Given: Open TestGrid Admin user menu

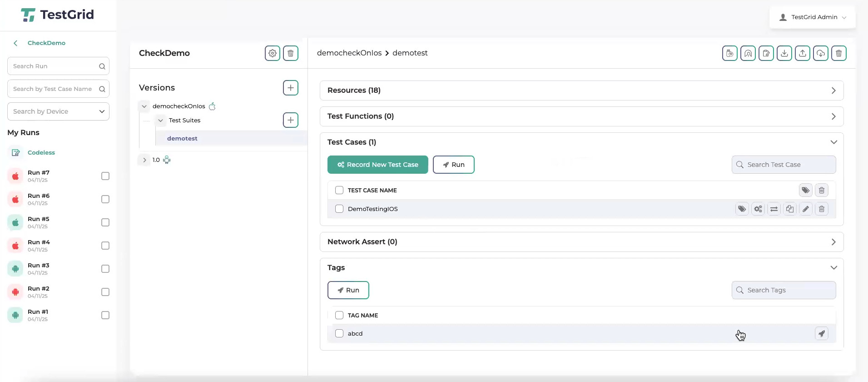Looking at the screenshot, I should 813,17.
